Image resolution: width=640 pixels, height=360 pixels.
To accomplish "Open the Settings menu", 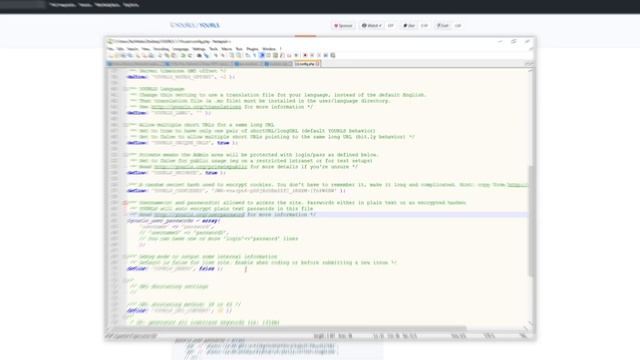I will pos(199,49).
